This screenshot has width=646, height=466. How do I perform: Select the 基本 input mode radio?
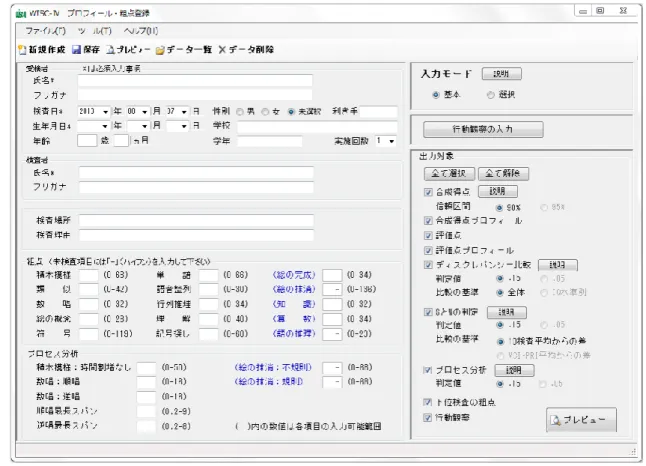pos(435,95)
